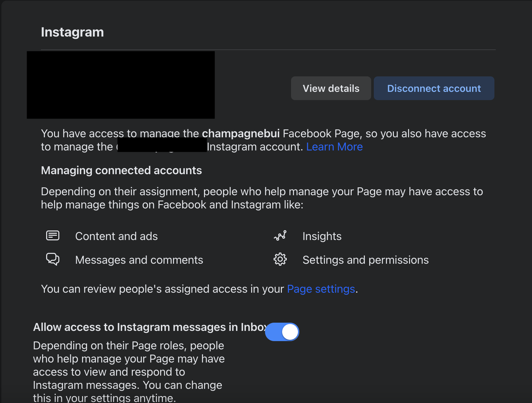Image resolution: width=532 pixels, height=403 pixels.
Task: Open the Learn More link
Action: click(x=334, y=147)
